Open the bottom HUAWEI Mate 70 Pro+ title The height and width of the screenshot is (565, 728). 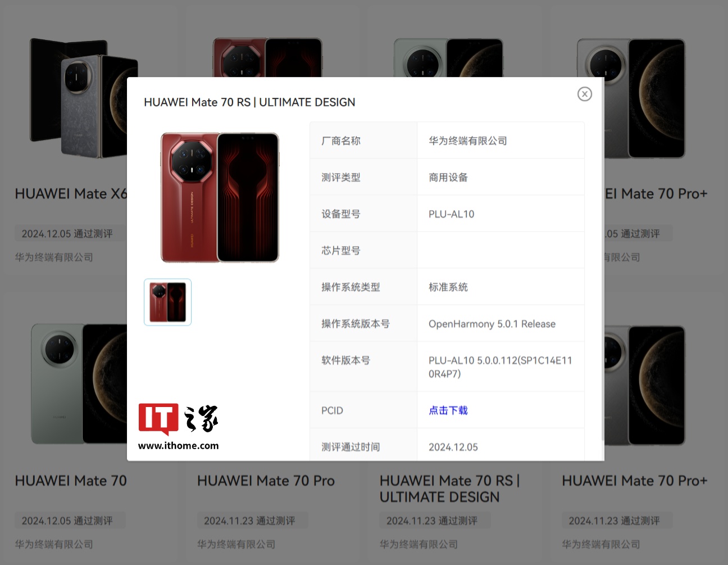point(635,481)
